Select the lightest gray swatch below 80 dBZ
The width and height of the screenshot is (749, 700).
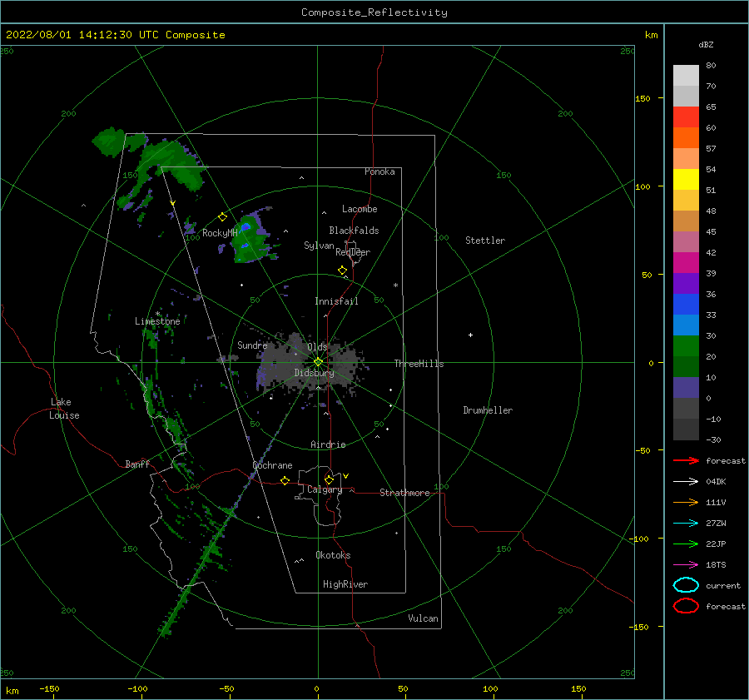tap(686, 76)
